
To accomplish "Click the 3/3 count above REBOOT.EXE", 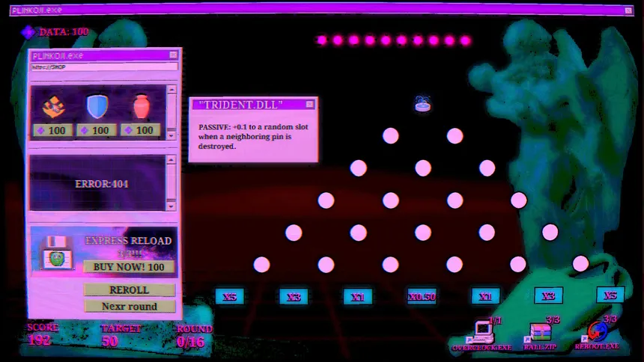I will [x=610, y=319].
